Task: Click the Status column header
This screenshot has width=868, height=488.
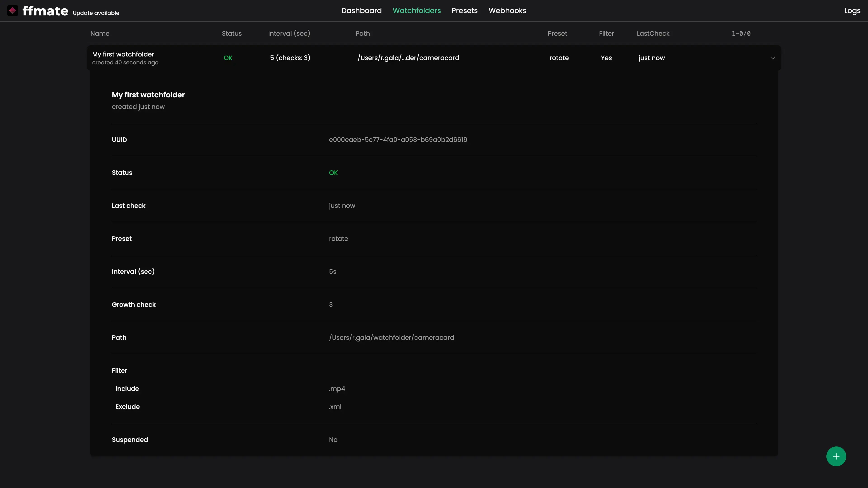Action: coord(231,33)
